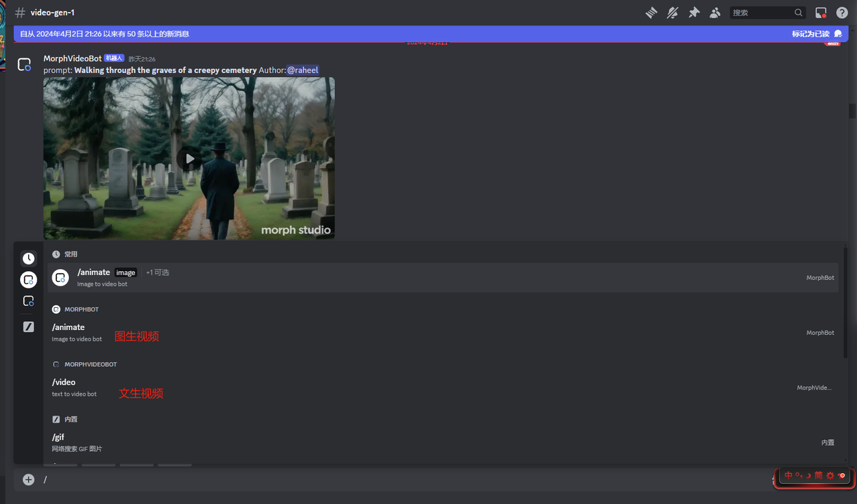Toggle IME 简 simplified character mode

coord(818,475)
